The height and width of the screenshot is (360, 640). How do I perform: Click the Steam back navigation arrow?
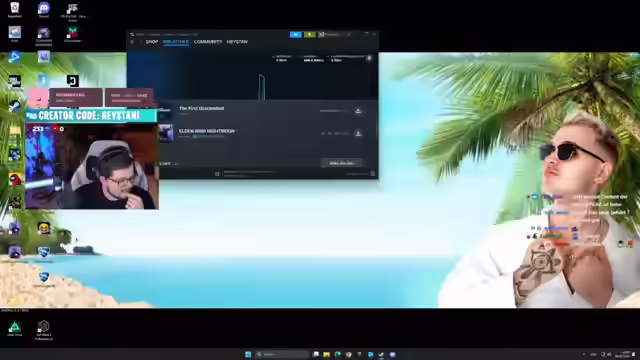[132, 42]
